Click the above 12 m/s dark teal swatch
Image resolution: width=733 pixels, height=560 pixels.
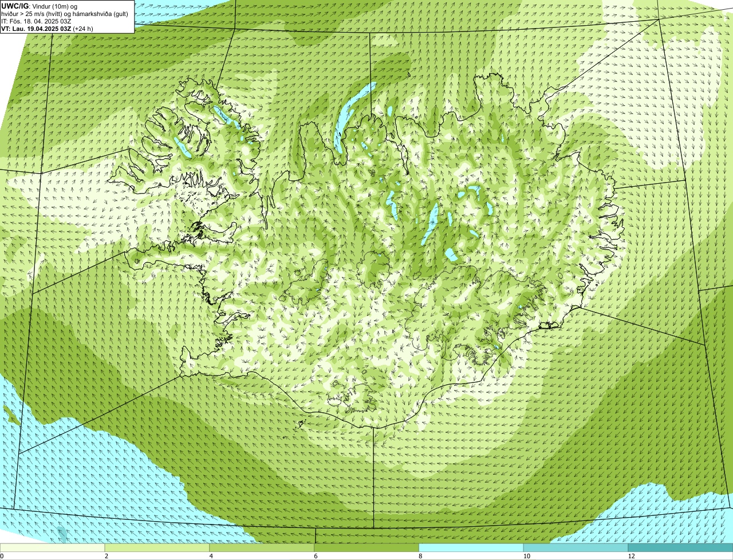[x=681, y=547]
